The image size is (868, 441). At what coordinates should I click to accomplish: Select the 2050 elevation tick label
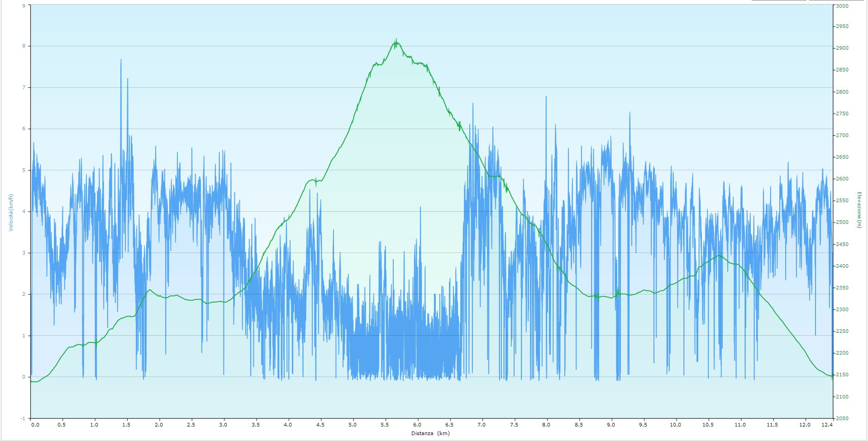842,419
